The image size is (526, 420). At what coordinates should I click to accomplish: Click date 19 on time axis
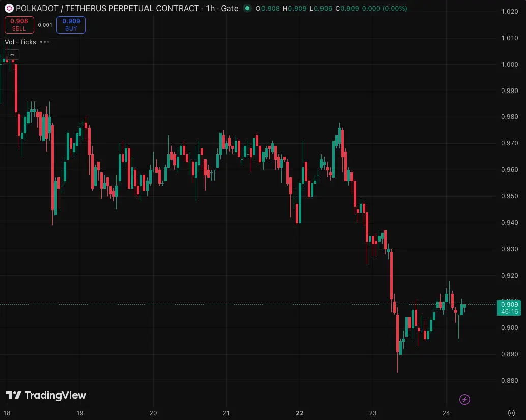pyautogui.click(x=80, y=413)
